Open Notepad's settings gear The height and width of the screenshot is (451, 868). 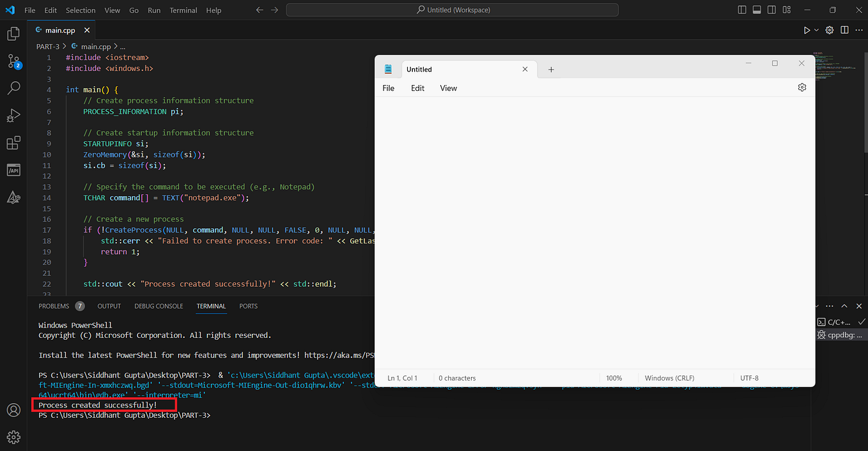[x=802, y=88]
